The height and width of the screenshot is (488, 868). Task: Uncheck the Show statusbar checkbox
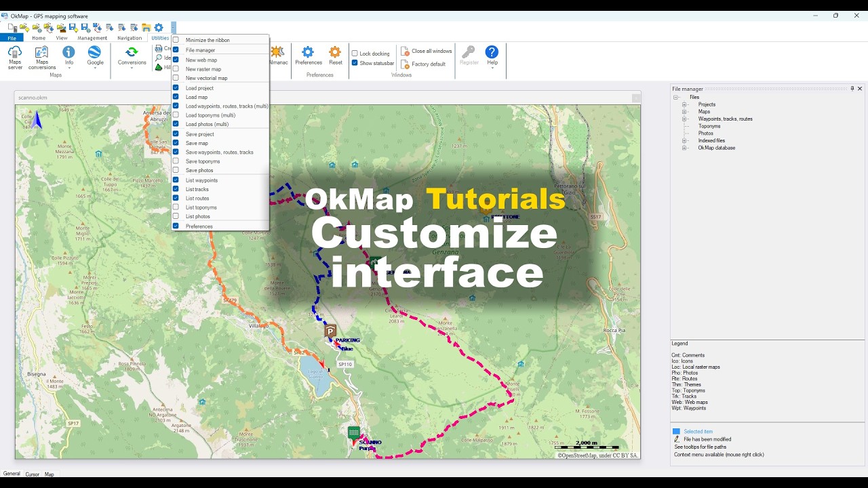point(355,63)
